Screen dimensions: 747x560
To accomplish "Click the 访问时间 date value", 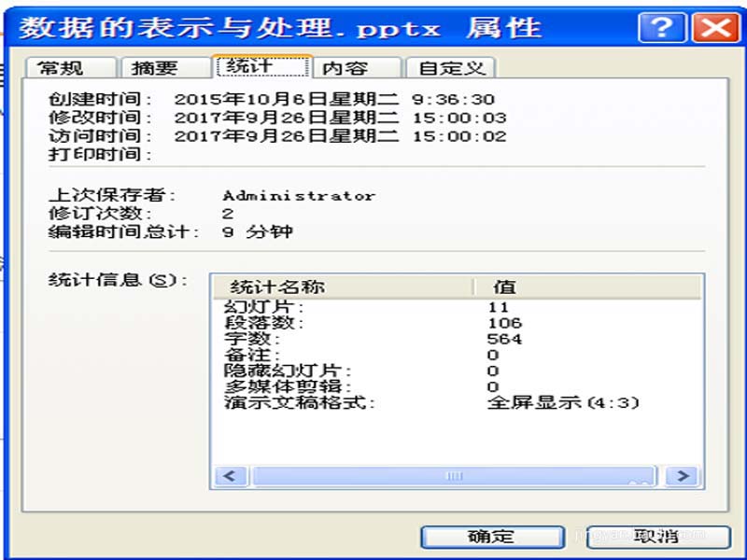I will (340, 136).
